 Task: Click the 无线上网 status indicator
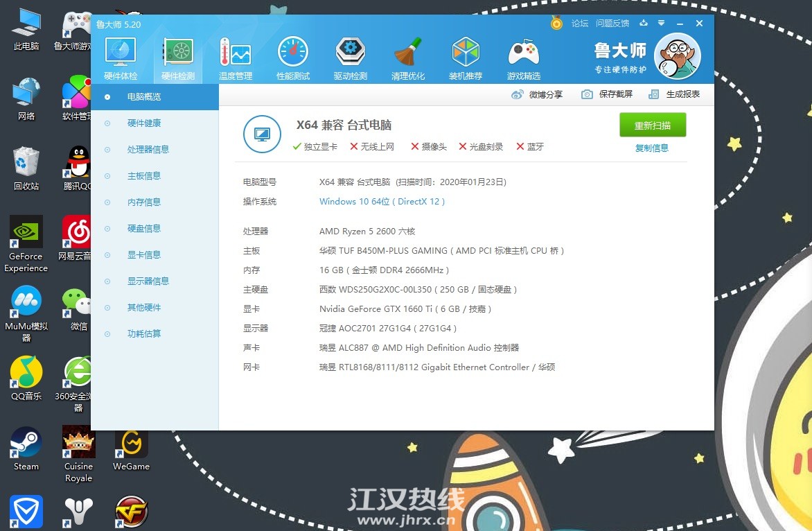coord(372,146)
